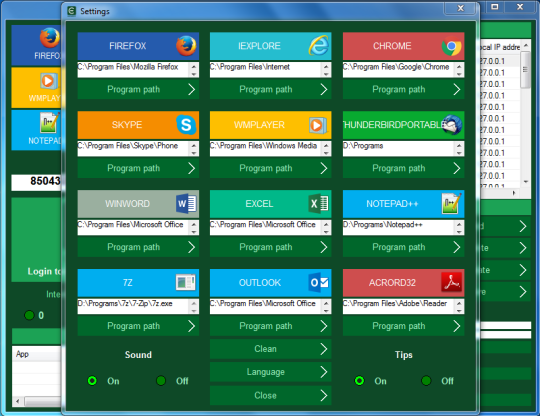Click the Close button in Settings
Viewport: 540px width, 416px height.
270,396
